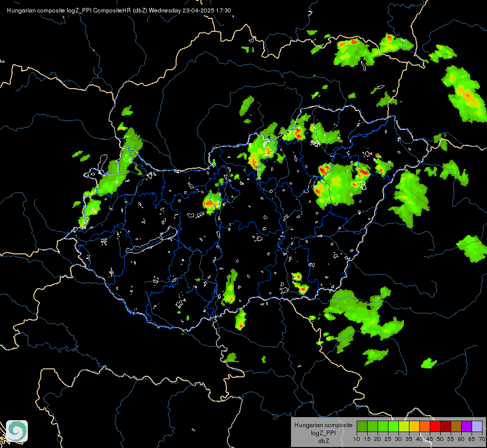Click the swirl weather service logo

click(17, 431)
